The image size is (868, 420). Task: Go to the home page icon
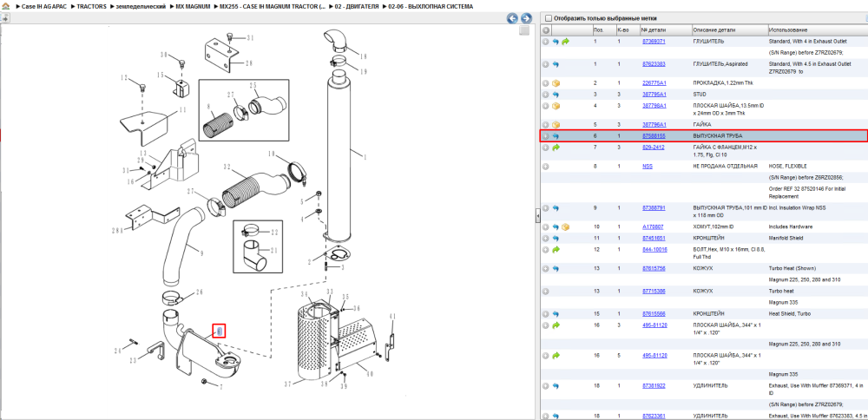(6, 6)
